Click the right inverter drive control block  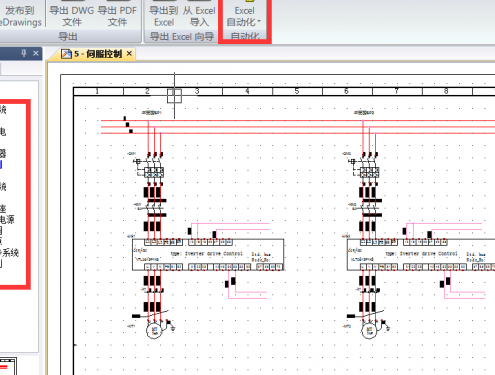pos(421,254)
